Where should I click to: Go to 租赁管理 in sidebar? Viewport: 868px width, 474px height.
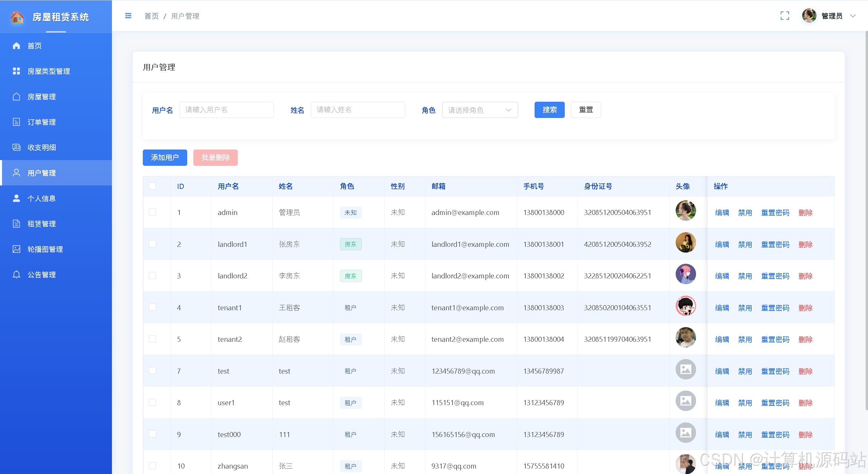click(x=41, y=224)
